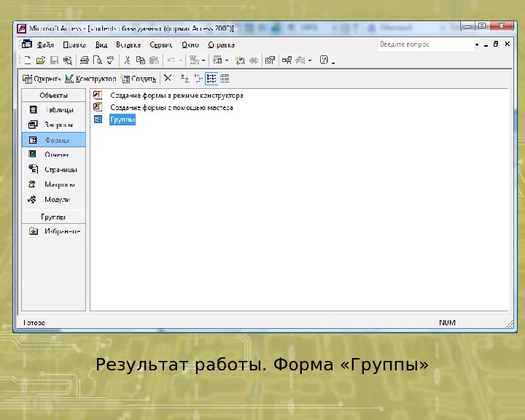Open the 'Введите вопрос' dropdown arrow

click(478, 44)
